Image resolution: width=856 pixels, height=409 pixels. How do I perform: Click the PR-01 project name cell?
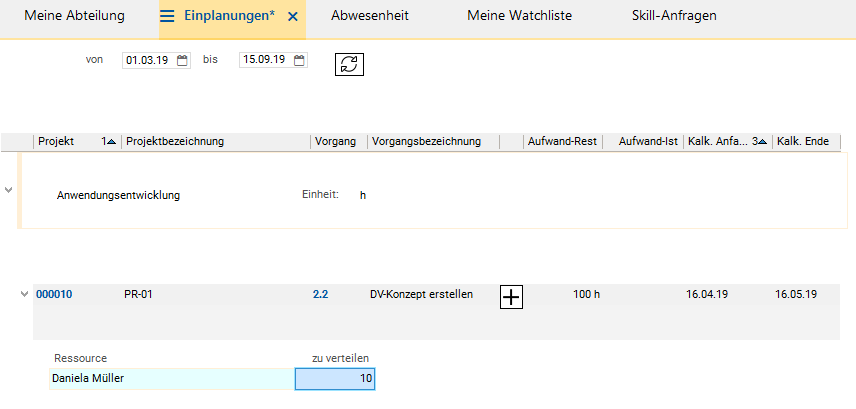click(139, 295)
